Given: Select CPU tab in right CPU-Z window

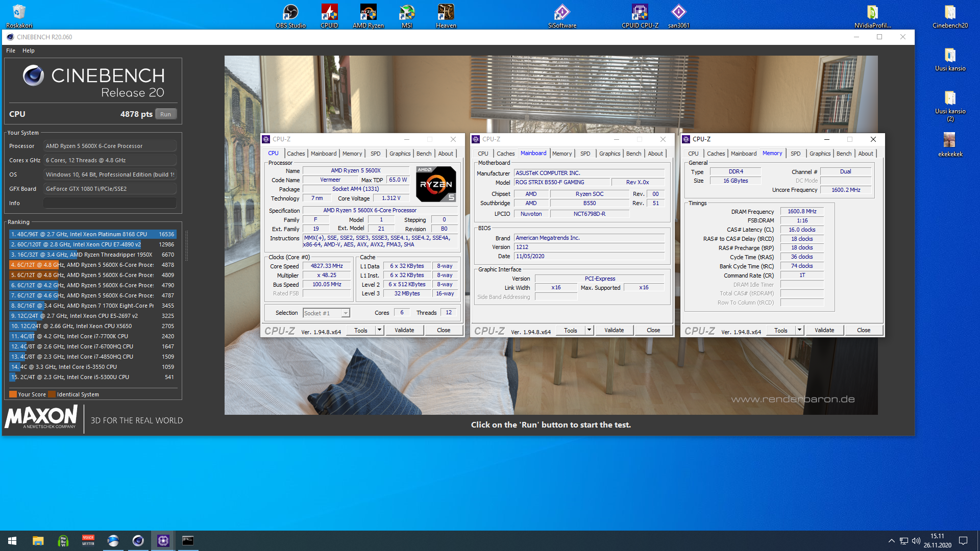Looking at the screenshot, I should pyautogui.click(x=693, y=154).
